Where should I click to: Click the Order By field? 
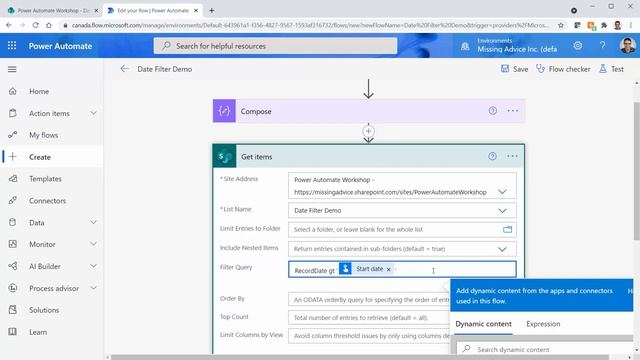[369, 299]
